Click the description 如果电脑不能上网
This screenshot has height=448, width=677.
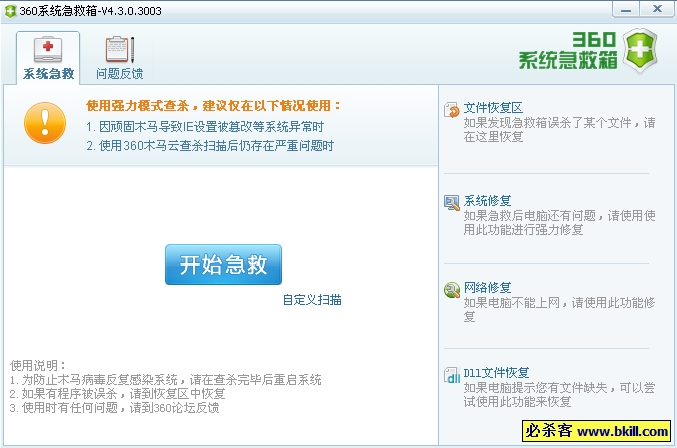point(559,309)
